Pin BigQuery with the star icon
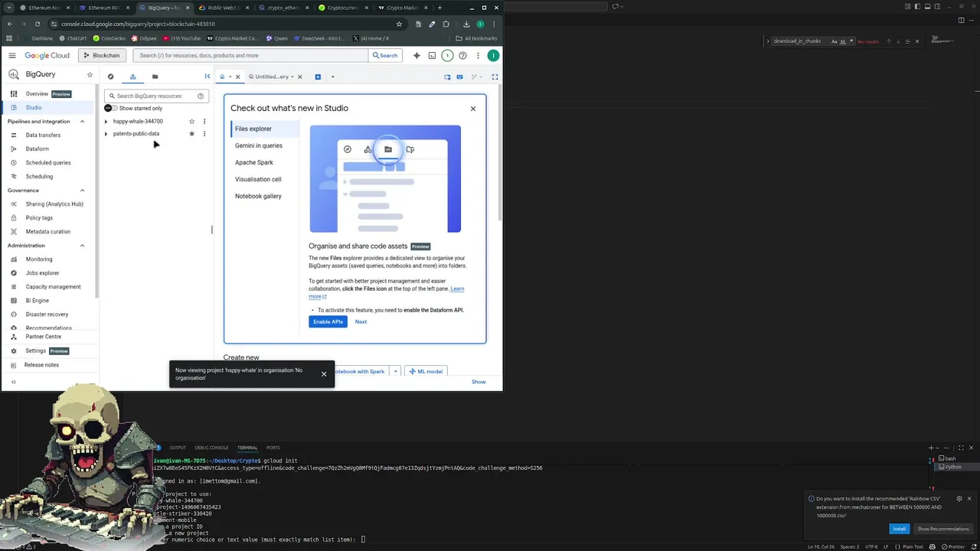 pos(90,74)
